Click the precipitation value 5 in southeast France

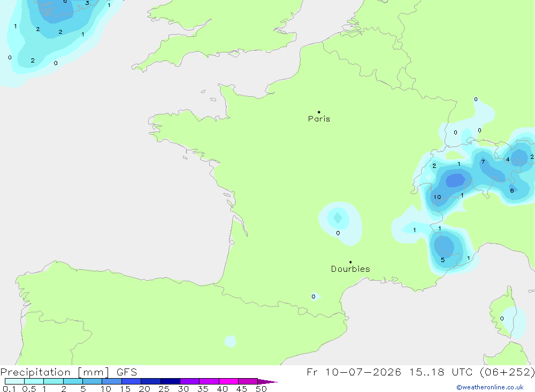pyautogui.click(x=442, y=260)
